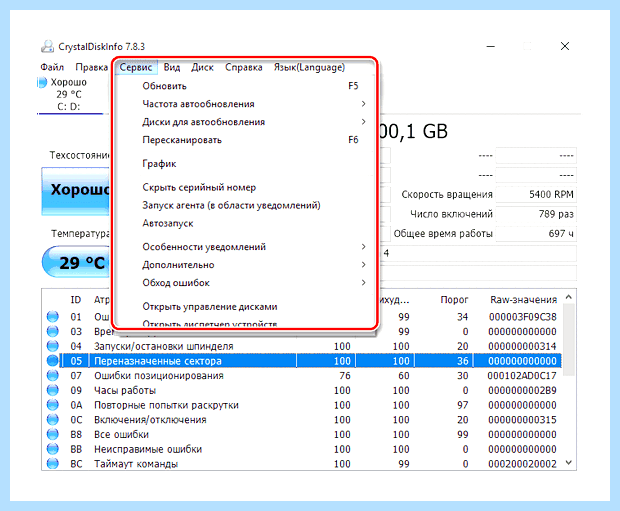Click status circle of row BB
The height and width of the screenshot is (511, 620).
[53, 449]
